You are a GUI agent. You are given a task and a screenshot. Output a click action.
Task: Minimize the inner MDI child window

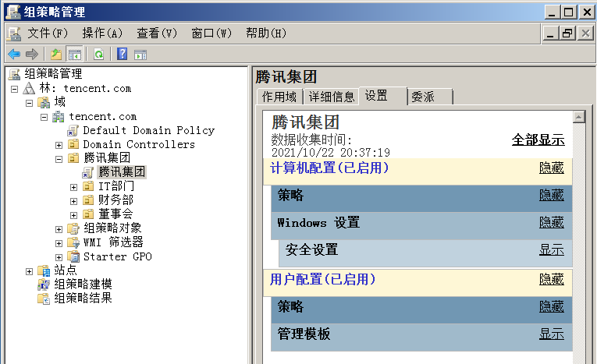pyautogui.click(x=550, y=34)
